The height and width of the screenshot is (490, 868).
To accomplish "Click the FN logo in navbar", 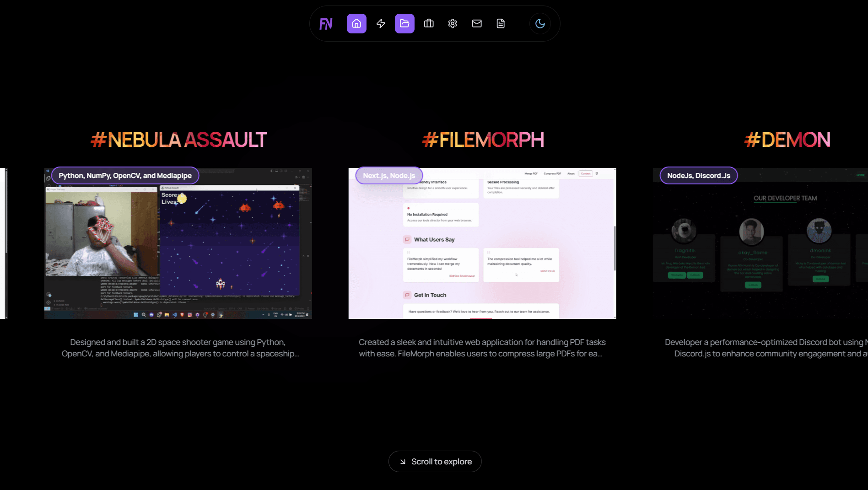I will [326, 24].
